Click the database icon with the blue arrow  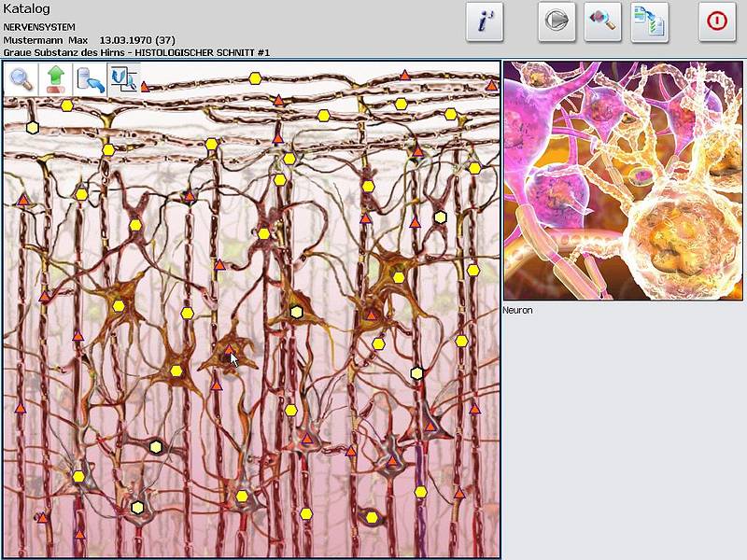click(90, 79)
